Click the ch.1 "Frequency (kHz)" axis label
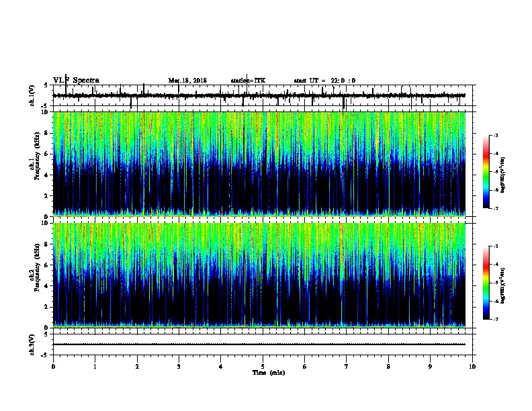 38,156
